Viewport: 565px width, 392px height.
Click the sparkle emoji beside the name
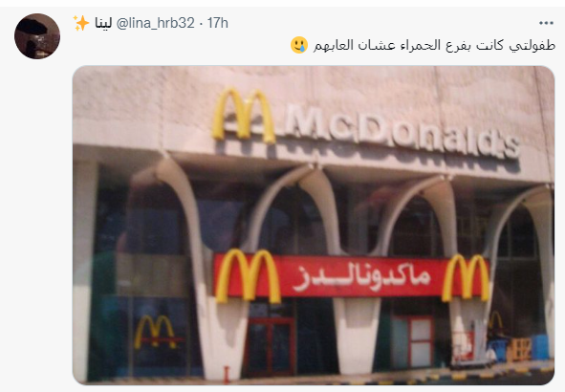[x=80, y=23]
